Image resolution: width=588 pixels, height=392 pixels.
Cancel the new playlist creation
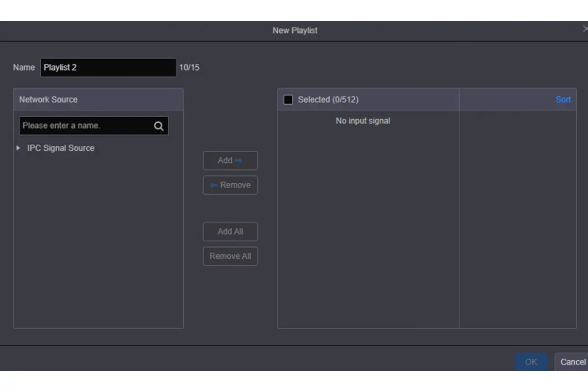(572, 362)
